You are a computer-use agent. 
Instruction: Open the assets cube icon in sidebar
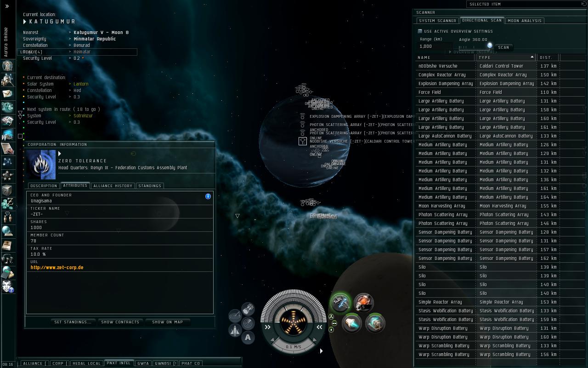(x=7, y=190)
